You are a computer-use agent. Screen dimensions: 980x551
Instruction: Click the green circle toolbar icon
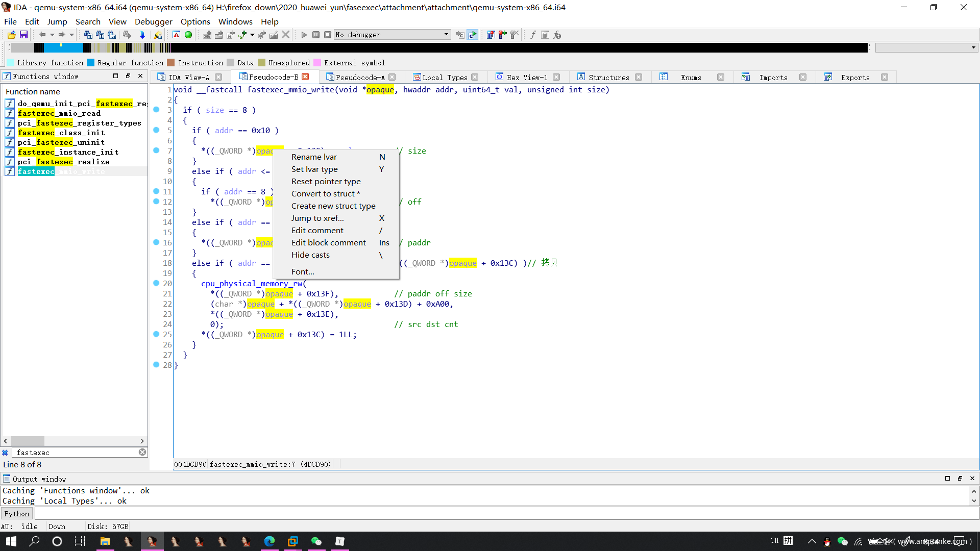(188, 35)
